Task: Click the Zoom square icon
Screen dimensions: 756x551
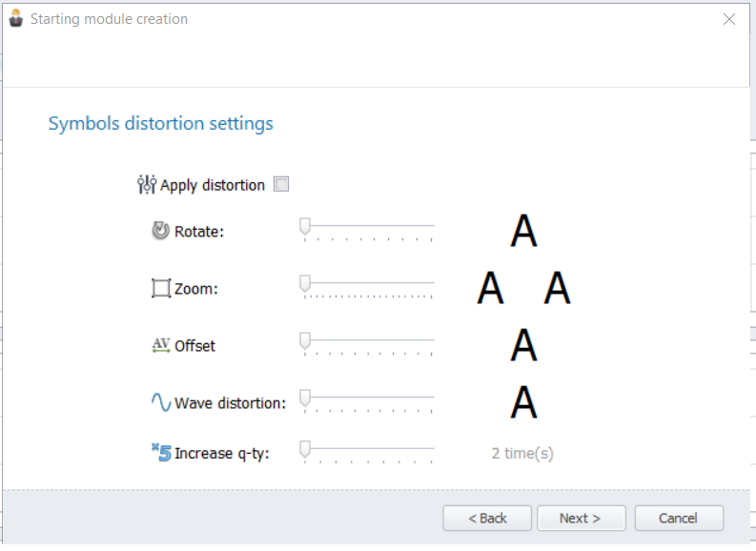Action: pos(160,288)
